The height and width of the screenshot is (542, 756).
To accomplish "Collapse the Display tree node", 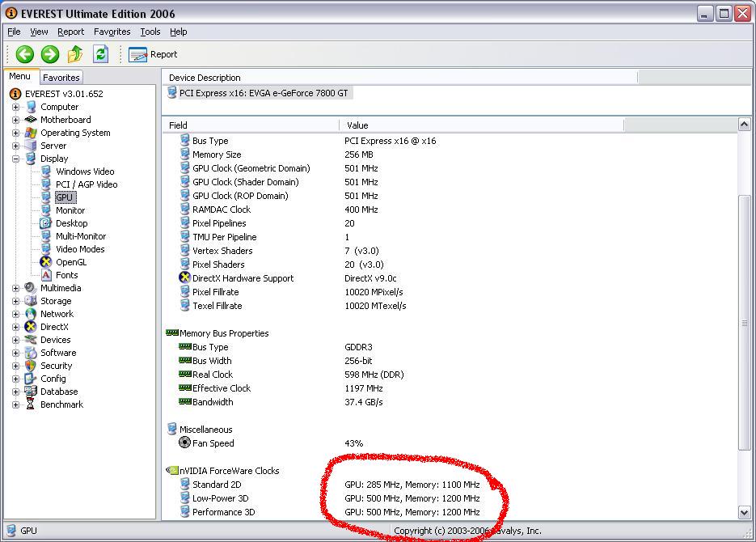I will tap(15, 159).
